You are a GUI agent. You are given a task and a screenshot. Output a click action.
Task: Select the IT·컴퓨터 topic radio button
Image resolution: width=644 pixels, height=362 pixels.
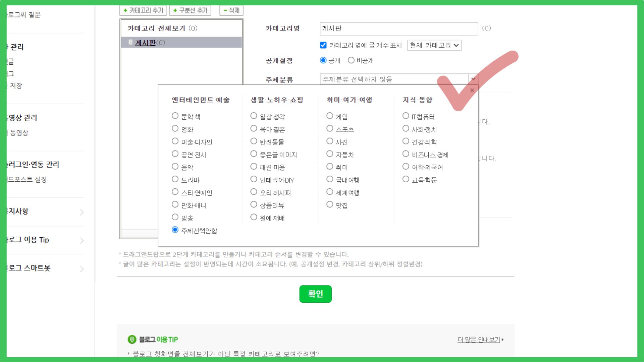(x=406, y=116)
